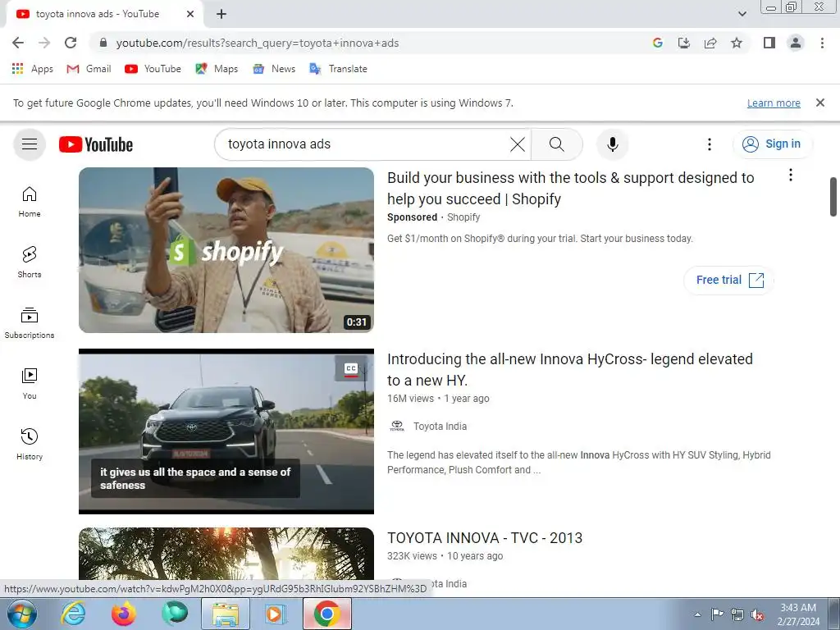Screen dimensions: 840x630
Task: Open the YouTube bookmark
Action: click(x=153, y=69)
